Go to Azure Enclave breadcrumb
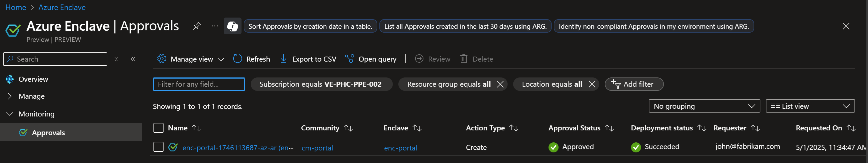 [x=62, y=8]
